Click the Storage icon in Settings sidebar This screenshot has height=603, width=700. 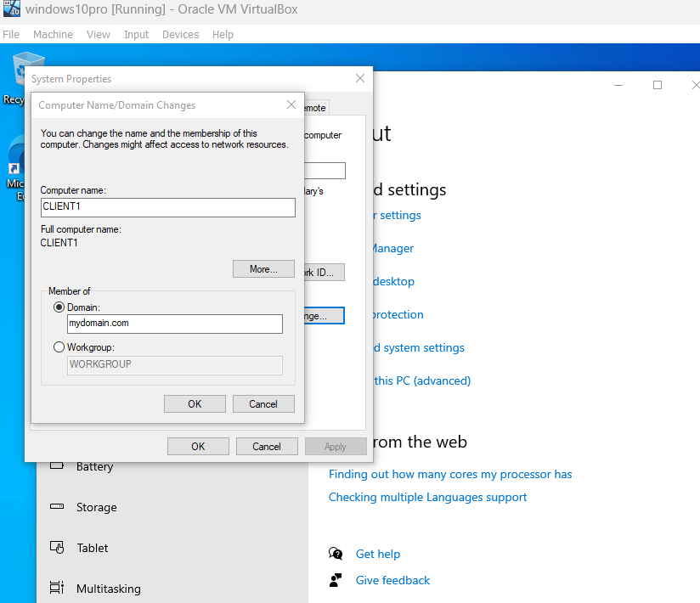tap(57, 506)
